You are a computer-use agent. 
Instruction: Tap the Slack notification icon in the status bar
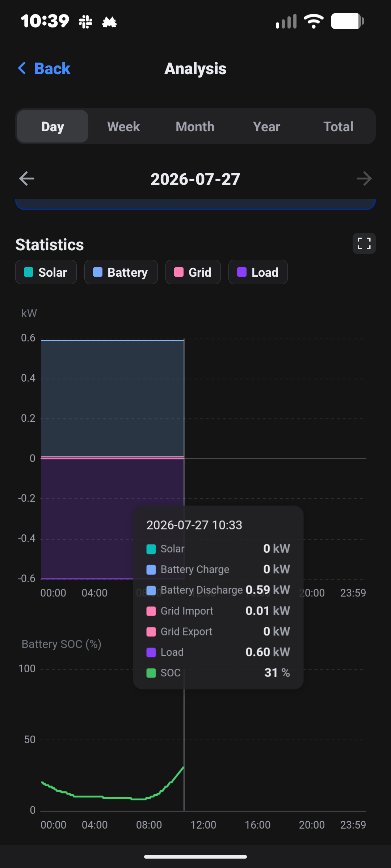pos(85,22)
